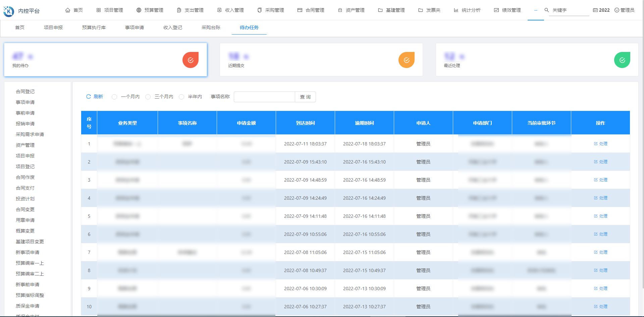
Task: Click the orange badge icon on 近期提交 card
Action: 407,60
